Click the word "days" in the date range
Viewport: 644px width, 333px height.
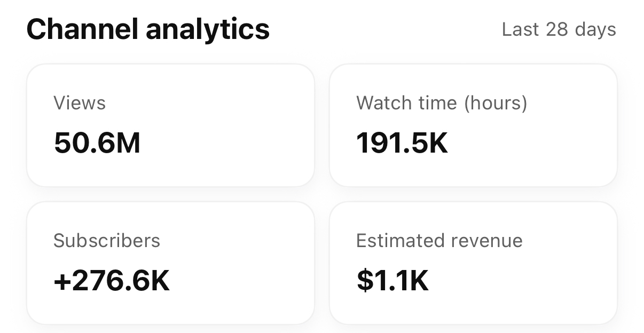click(x=595, y=29)
